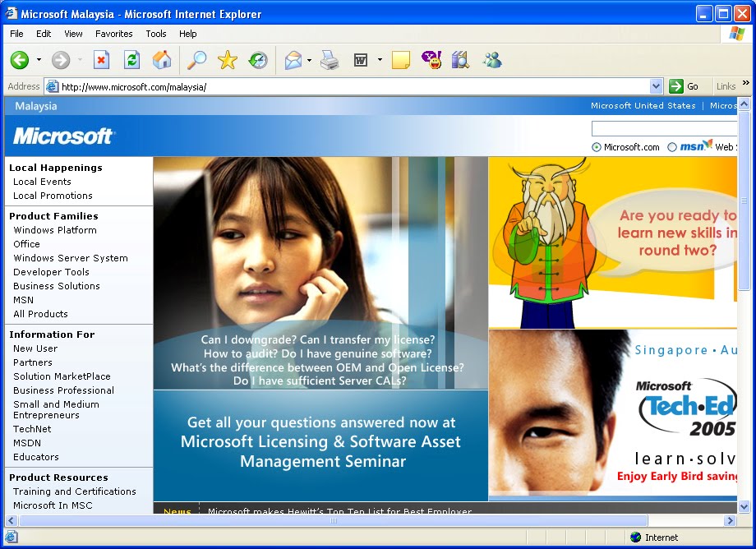
Task: Click the Edit with Word icon
Action: tap(361, 60)
